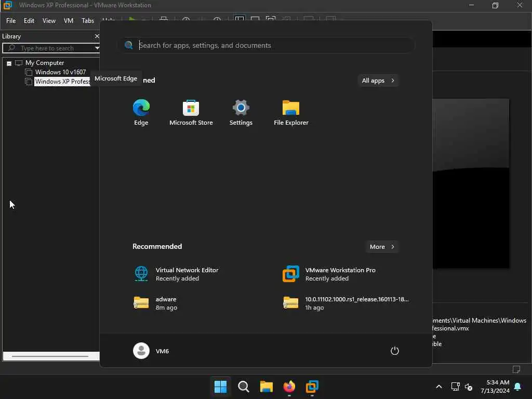Image resolution: width=532 pixels, height=399 pixels.
Task: Click the muted volume tray icon
Action: click(x=469, y=387)
